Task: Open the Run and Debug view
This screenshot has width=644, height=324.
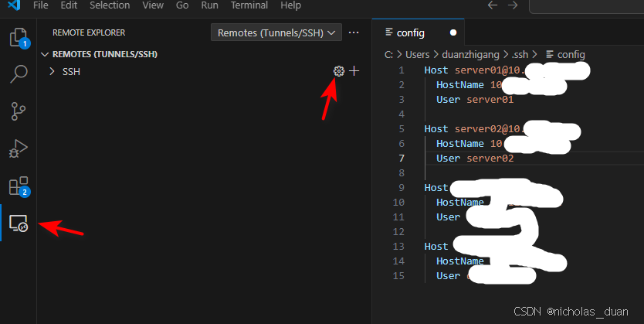Action: [x=18, y=148]
